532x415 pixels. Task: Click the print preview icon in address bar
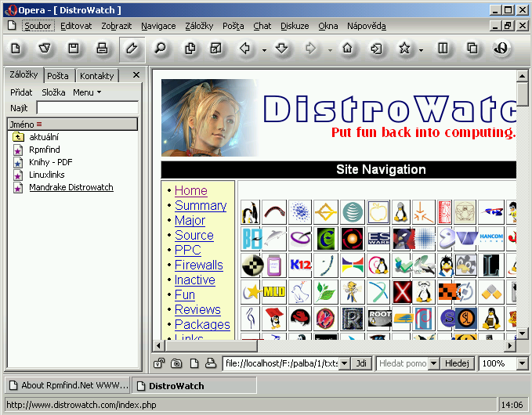pyautogui.click(x=211, y=363)
